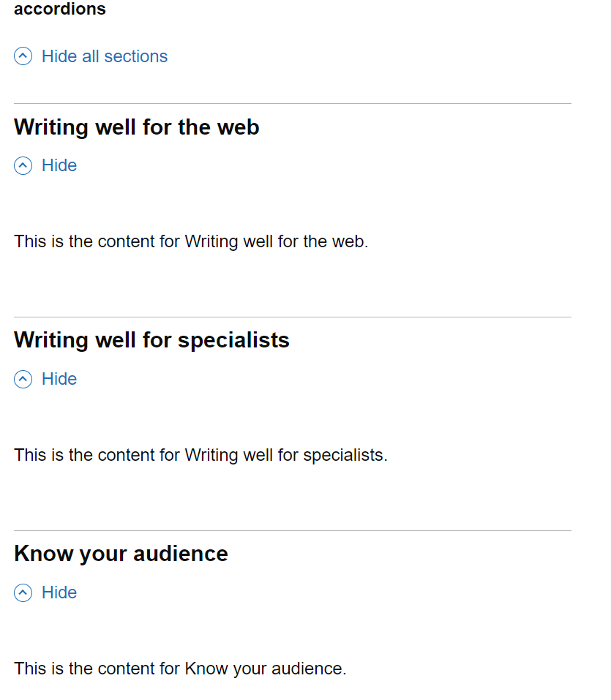Click up-chevron icon under Writing well for specialists
The image size is (611, 700).
[23, 379]
